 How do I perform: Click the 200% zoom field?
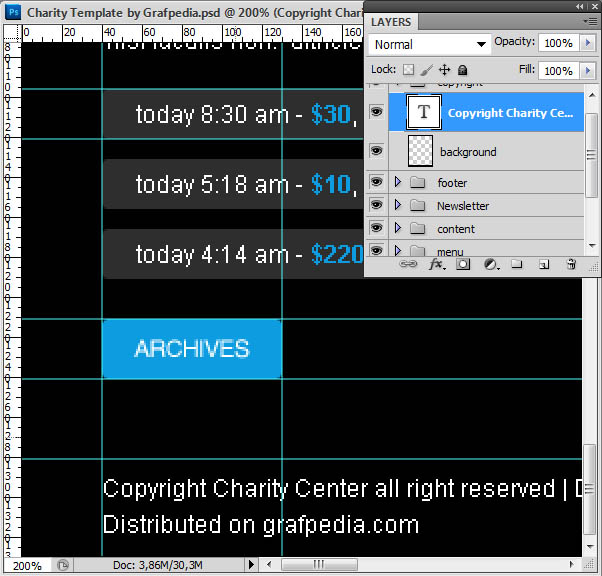27,566
